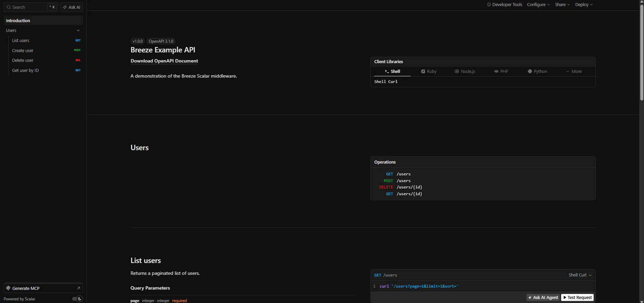Viewport: 644px width, 303px height.
Task: Open the Developer Tools menu
Action: pos(505,5)
